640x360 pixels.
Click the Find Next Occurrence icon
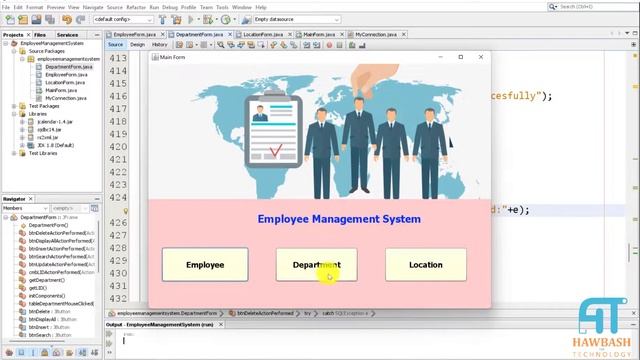[241, 45]
